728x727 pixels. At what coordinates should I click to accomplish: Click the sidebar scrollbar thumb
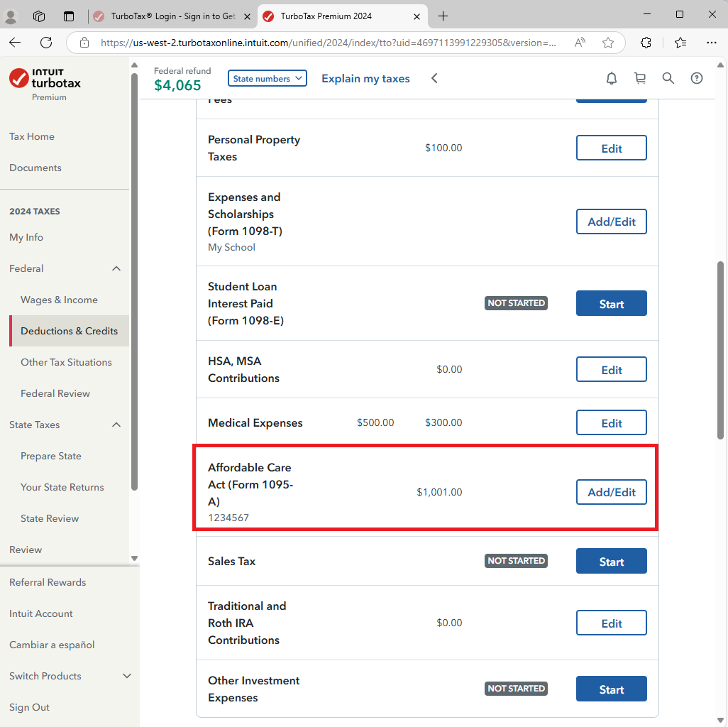tap(134, 282)
